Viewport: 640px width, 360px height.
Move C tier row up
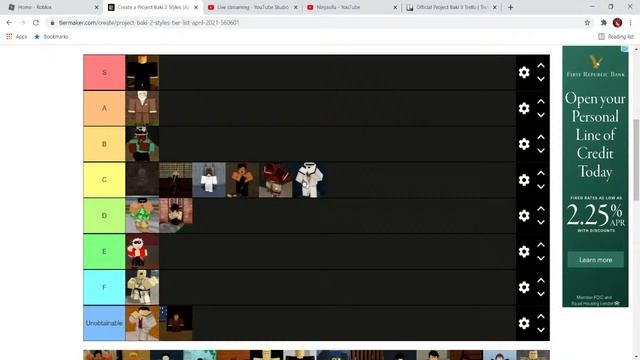541,173
